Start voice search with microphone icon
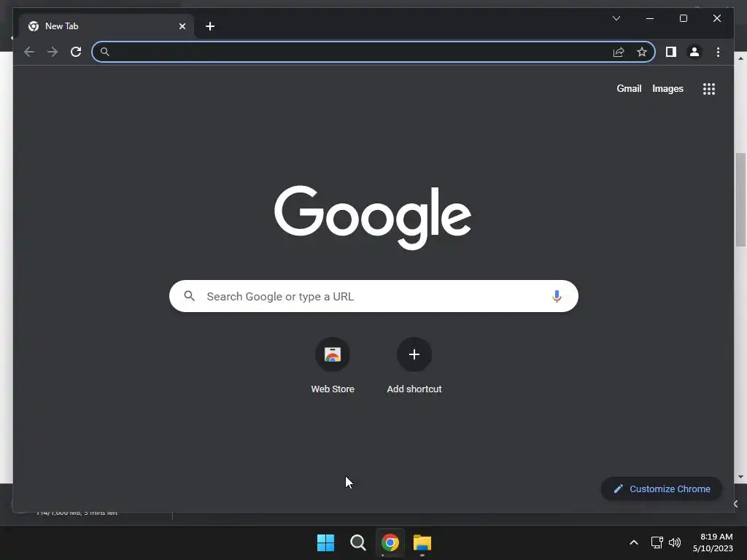 point(557,296)
